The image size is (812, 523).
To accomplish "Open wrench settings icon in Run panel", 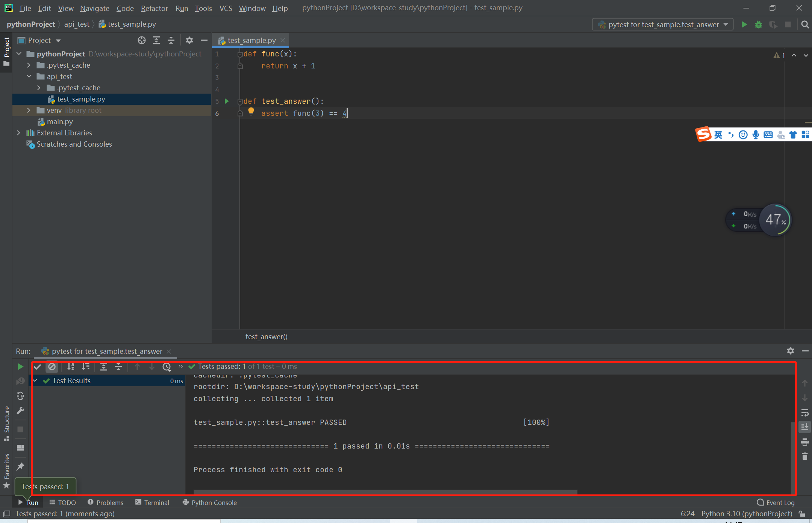I will pos(20,411).
